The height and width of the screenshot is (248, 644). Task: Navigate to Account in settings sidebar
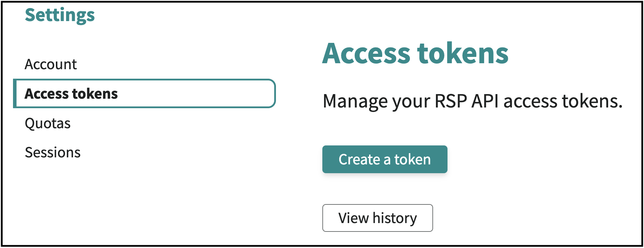pos(51,64)
